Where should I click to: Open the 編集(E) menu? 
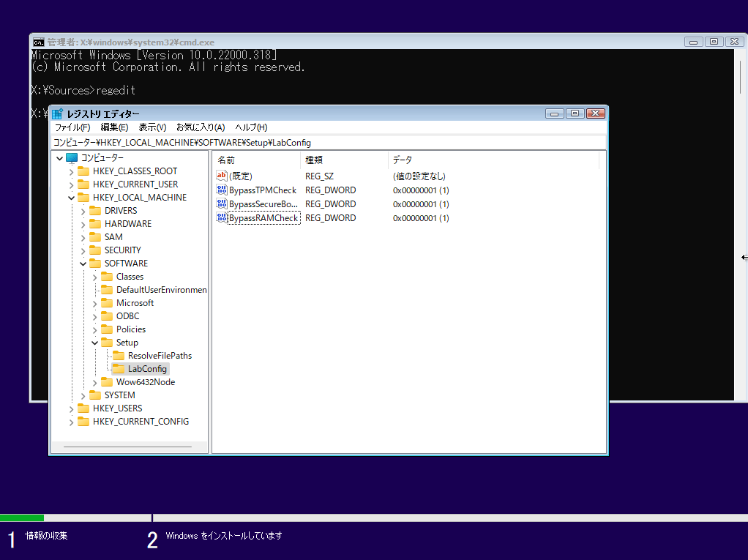114,127
